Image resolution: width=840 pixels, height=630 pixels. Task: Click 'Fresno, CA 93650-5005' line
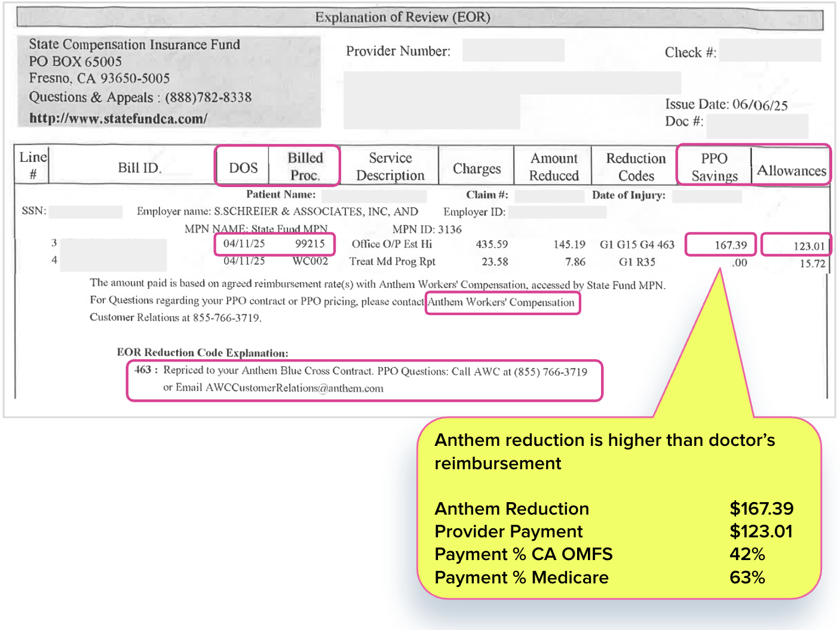(x=99, y=78)
